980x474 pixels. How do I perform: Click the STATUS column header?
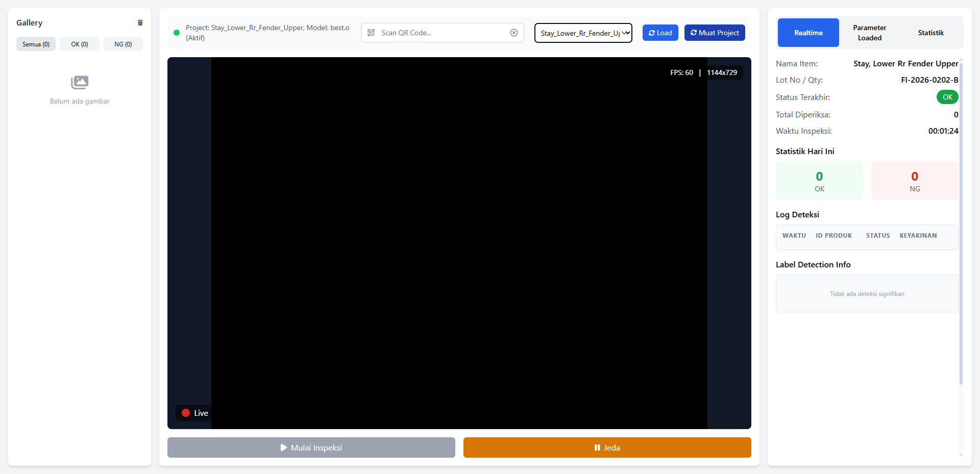(878, 236)
